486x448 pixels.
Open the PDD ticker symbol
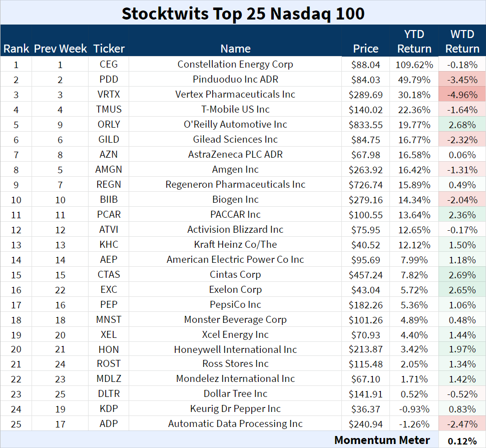[109, 79]
